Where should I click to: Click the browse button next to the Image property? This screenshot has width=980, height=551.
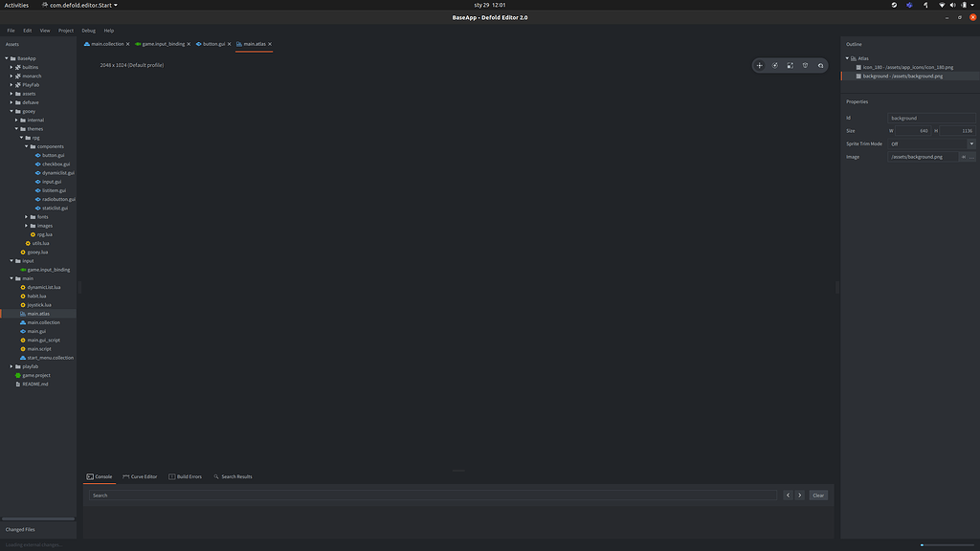972,156
